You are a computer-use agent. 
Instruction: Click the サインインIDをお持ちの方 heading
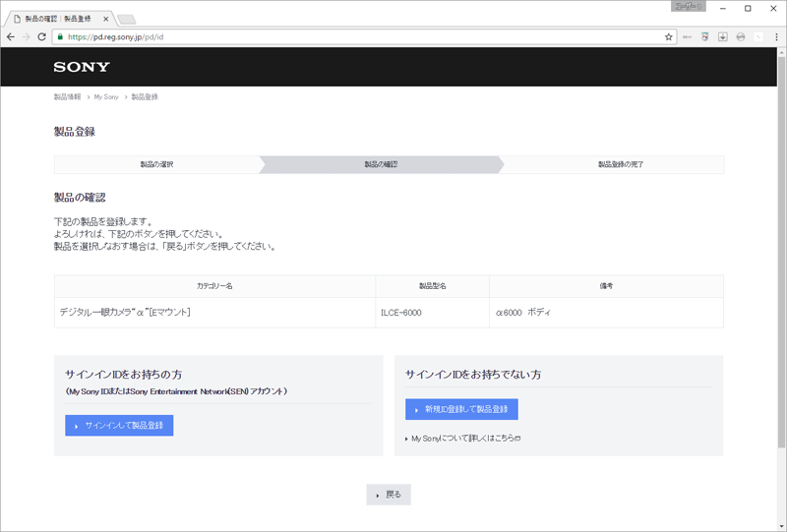pos(124,375)
